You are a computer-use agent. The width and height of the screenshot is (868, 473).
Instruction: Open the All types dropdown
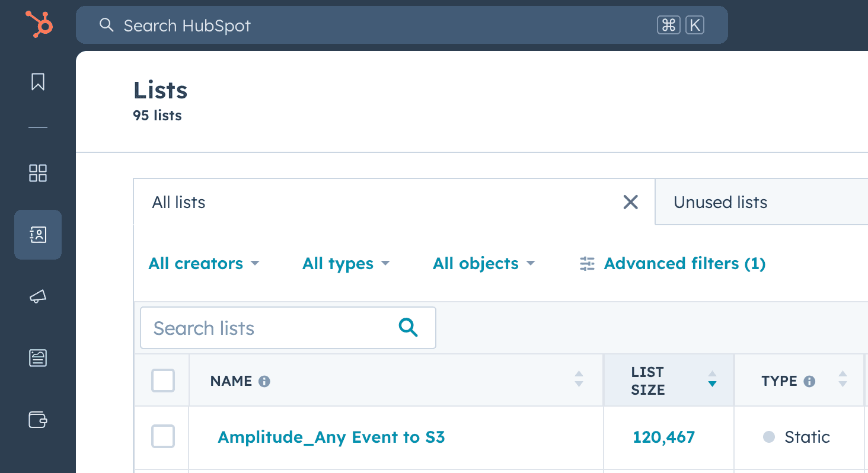point(346,263)
